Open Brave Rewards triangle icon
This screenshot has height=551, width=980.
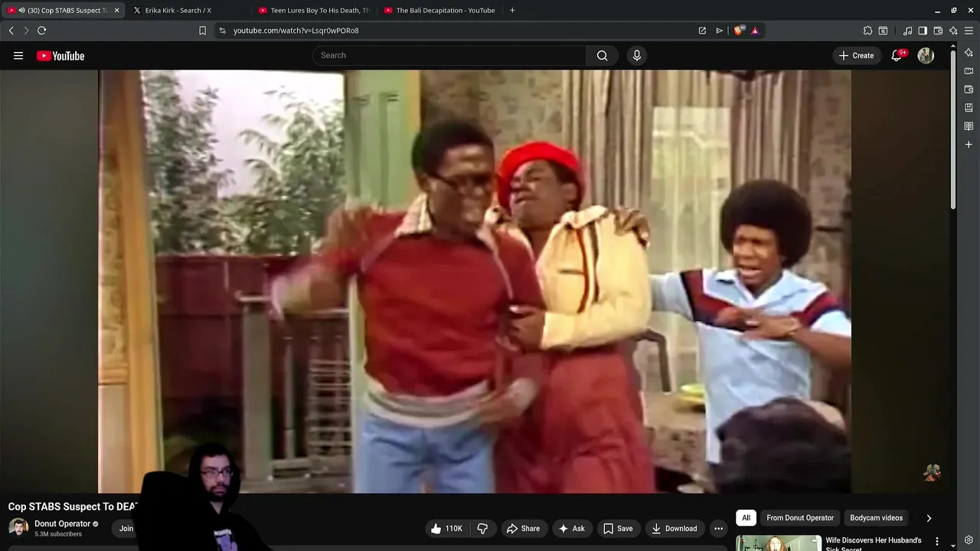(755, 31)
